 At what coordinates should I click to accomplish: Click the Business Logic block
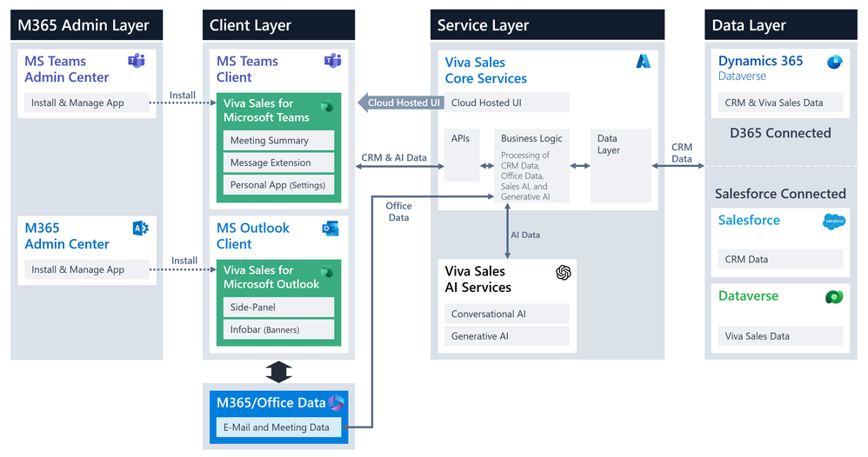point(531,166)
